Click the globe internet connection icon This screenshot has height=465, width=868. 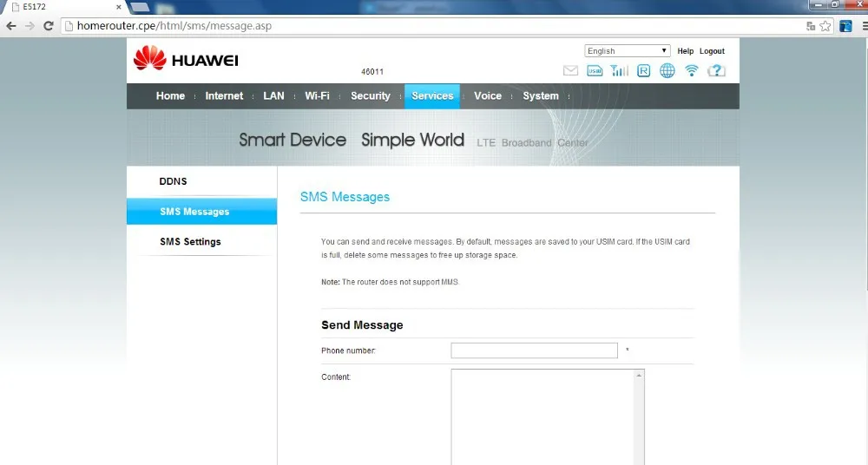tap(667, 71)
